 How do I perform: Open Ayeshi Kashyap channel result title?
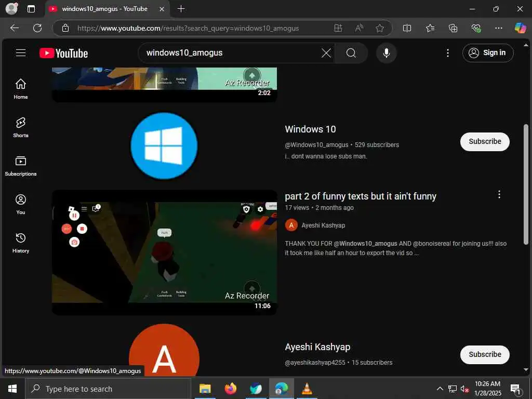point(317,347)
